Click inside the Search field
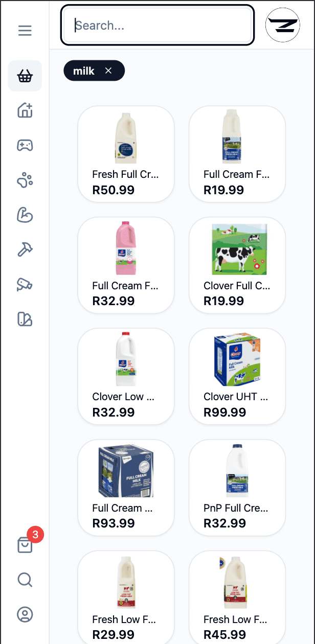This screenshot has height=644, width=315. 157,25
